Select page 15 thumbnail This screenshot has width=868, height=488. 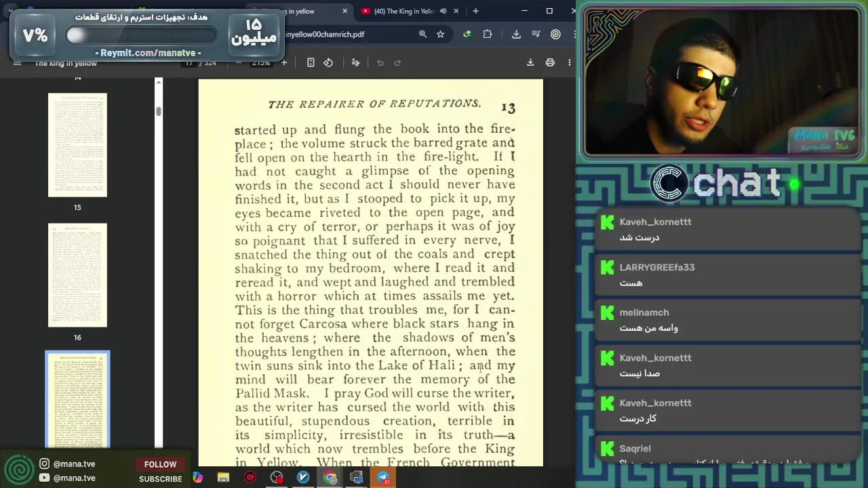pos(77,145)
